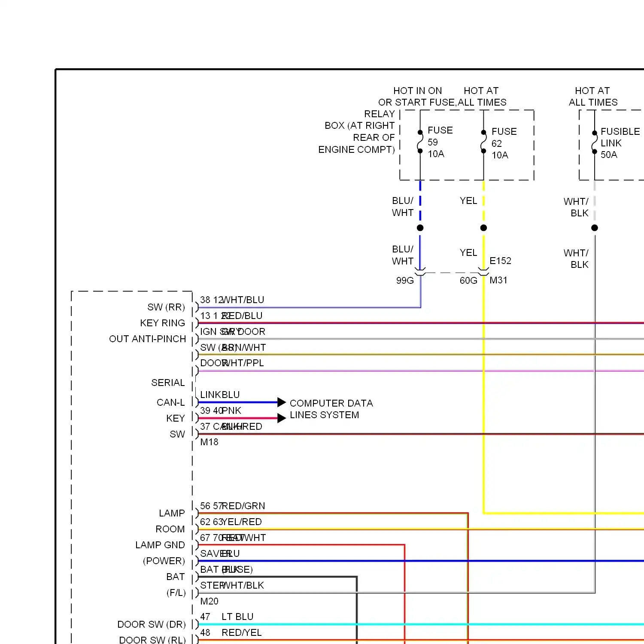
Task: Click the splice dot on yellow wire
Action: [483, 228]
